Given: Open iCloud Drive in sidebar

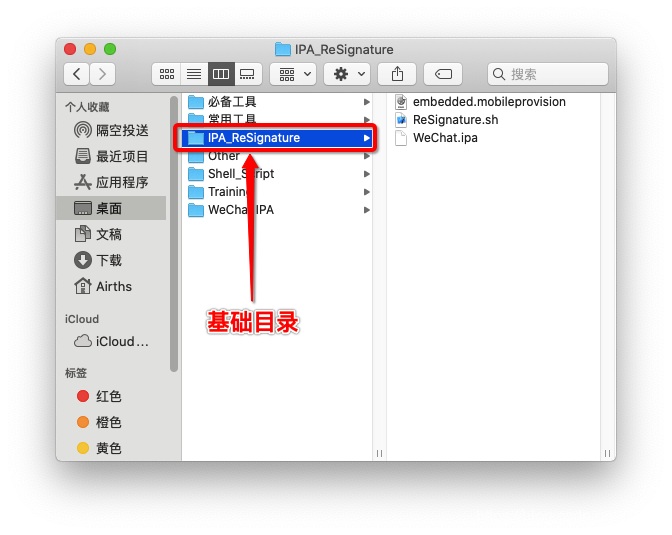Looking at the screenshot, I should tap(112, 342).
